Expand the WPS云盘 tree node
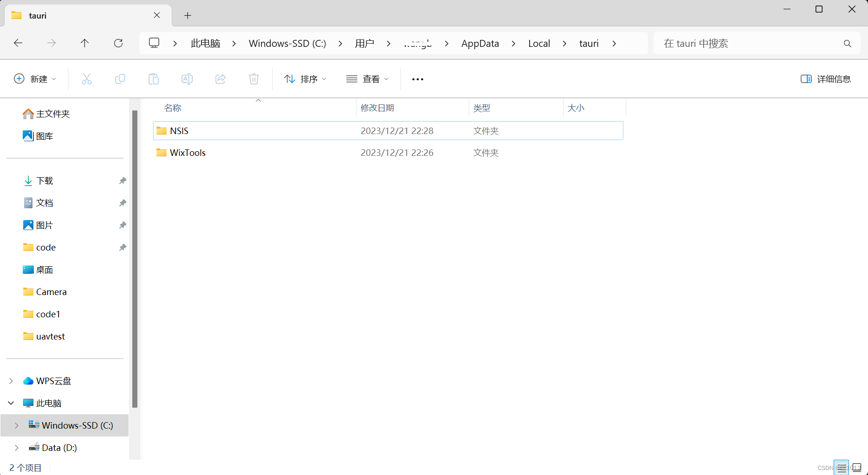Viewport: 868px width, 475px height. point(11,381)
